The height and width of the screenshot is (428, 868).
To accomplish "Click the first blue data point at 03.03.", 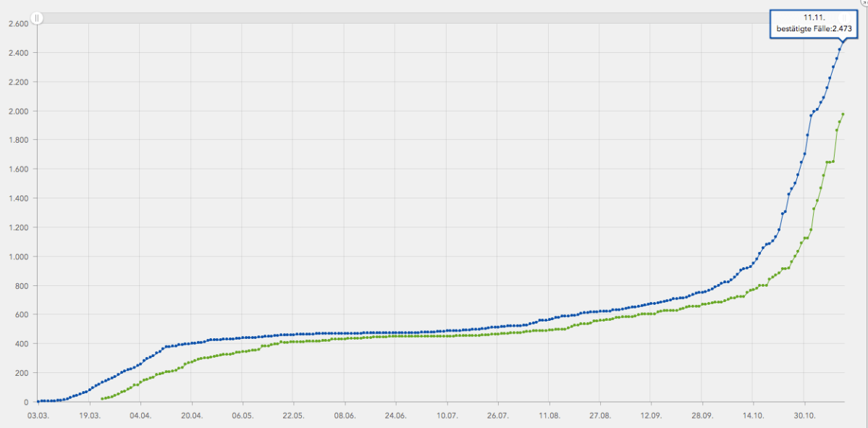I will tap(38, 401).
